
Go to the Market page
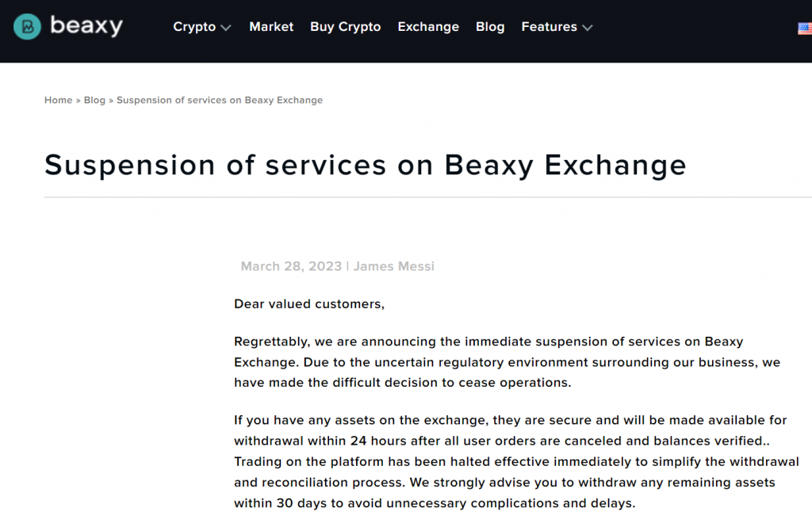pos(271,27)
